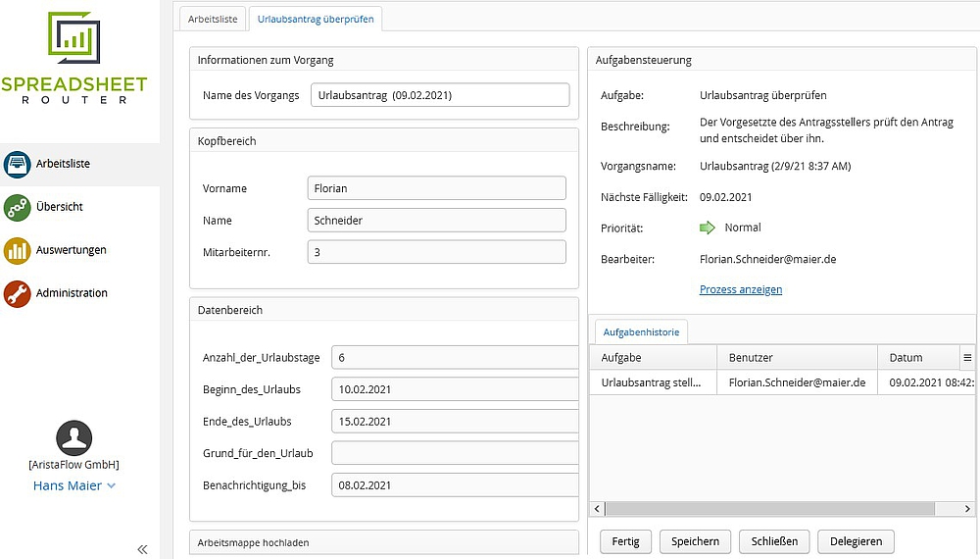This screenshot has width=980, height=559.
Task: Click the history scrollbar left arrow
Action: [x=597, y=508]
